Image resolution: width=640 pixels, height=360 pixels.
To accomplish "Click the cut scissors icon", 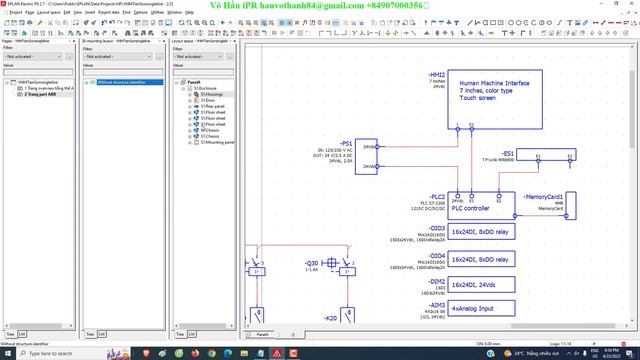I will [50, 23].
